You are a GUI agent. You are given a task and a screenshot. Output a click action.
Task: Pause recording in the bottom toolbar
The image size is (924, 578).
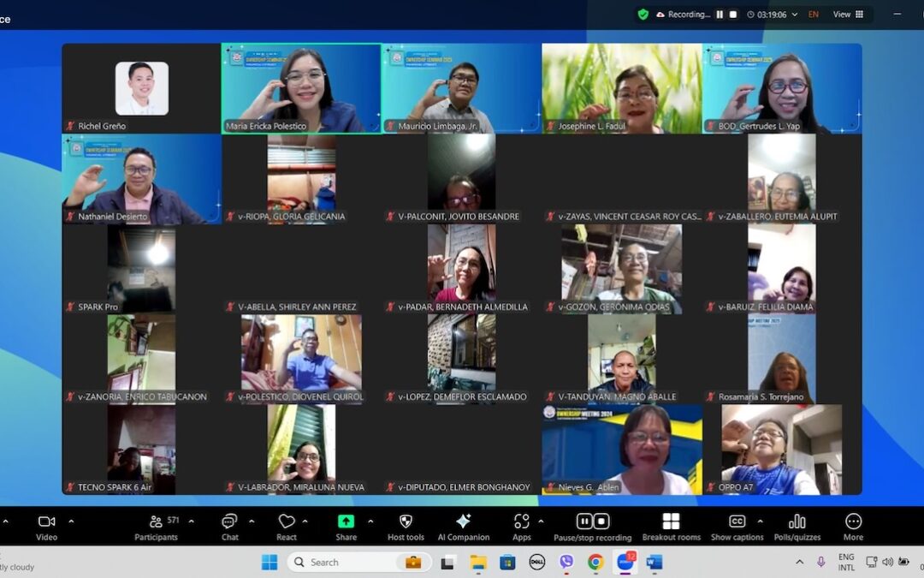pos(584,521)
